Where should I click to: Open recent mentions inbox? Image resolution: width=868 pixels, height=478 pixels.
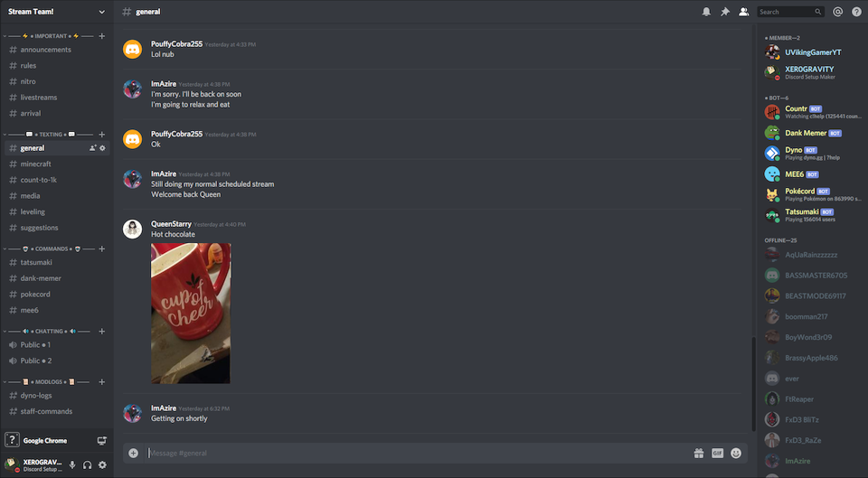[837, 12]
